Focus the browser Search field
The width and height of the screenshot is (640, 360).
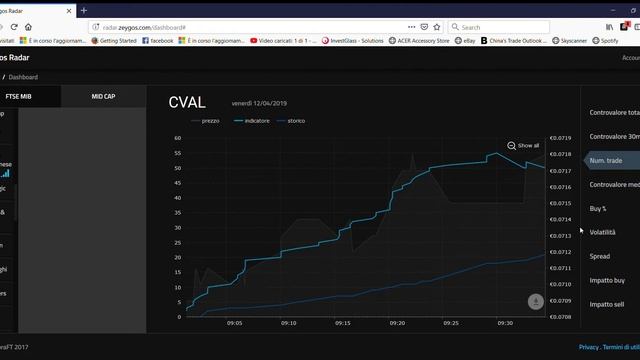(498, 27)
